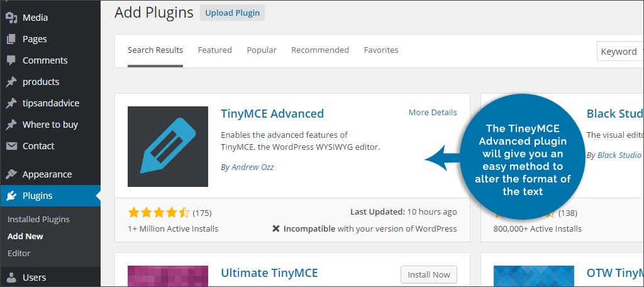
Task: Switch to the Featured tab
Action: pyautogui.click(x=215, y=50)
